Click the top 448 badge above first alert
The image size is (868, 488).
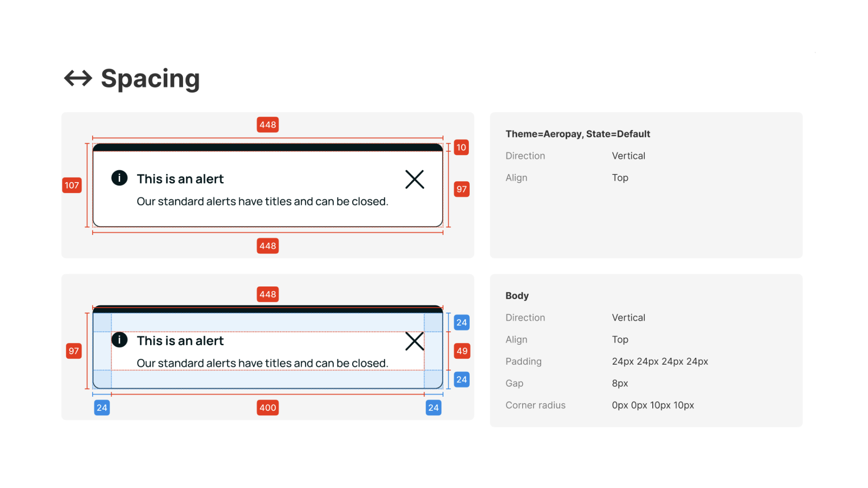tap(268, 125)
